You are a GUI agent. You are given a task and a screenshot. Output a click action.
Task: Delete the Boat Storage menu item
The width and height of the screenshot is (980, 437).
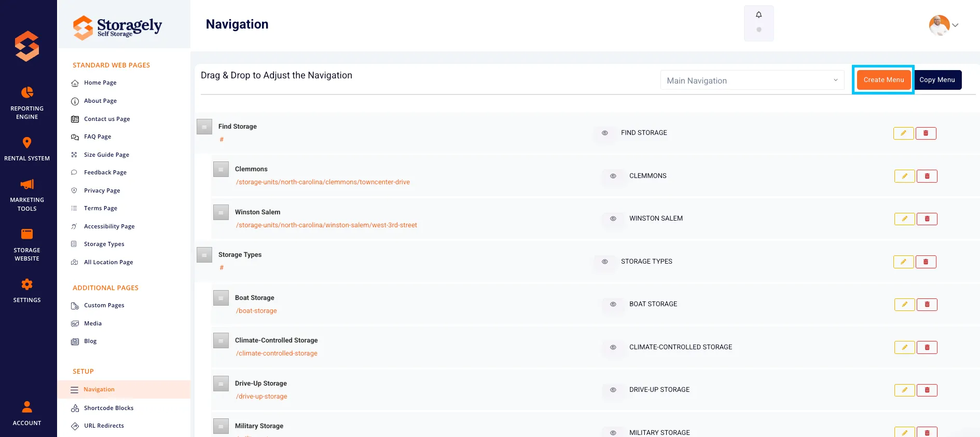(927, 305)
